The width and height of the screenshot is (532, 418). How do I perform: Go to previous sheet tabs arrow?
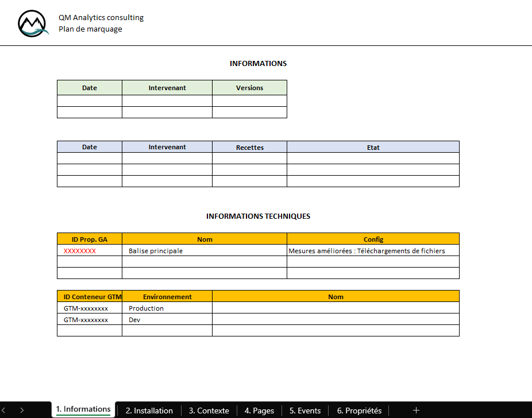[3, 410]
